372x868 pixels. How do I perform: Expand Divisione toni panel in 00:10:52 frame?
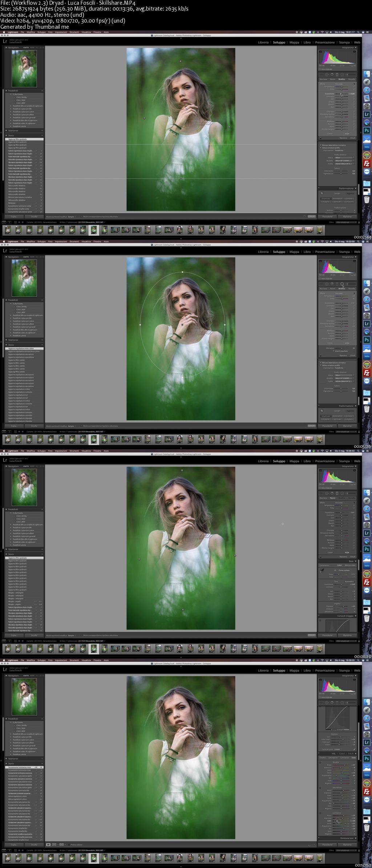point(355,839)
